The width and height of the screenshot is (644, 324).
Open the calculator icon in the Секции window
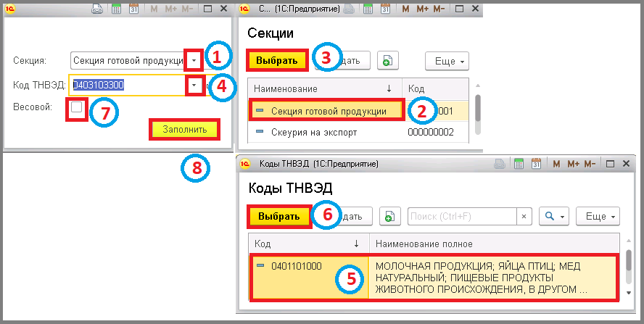tap(368, 9)
